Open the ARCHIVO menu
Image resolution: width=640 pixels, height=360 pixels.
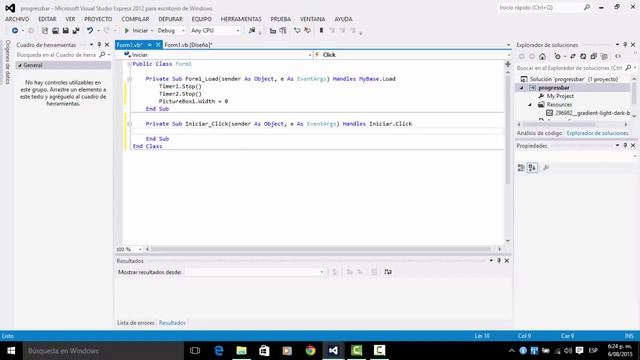[17, 19]
